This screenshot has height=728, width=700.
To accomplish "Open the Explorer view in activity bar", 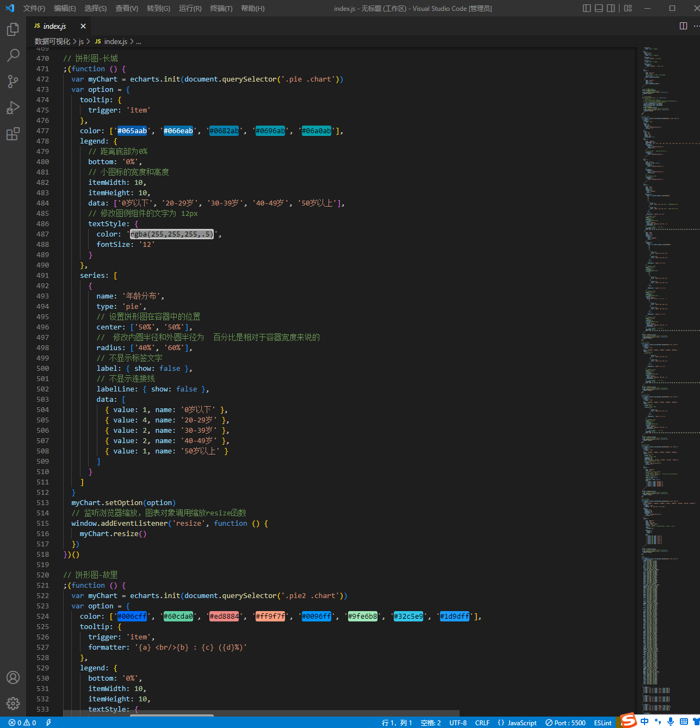I will [13, 29].
